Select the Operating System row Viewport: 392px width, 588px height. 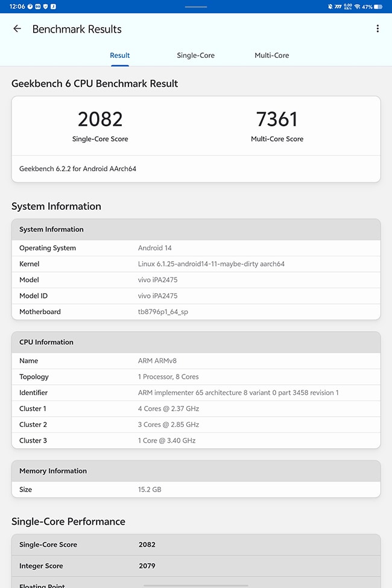coord(196,248)
